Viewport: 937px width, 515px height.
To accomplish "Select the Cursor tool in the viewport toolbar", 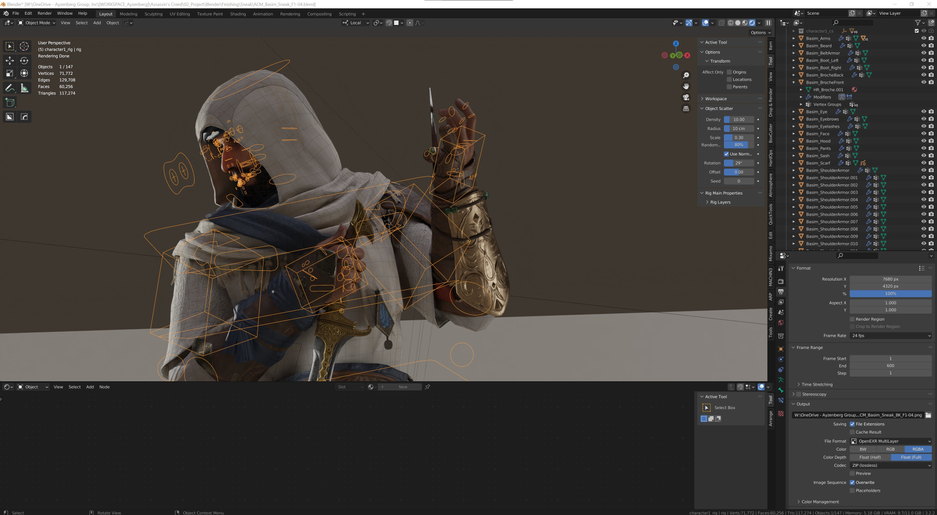I will coord(25,46).
